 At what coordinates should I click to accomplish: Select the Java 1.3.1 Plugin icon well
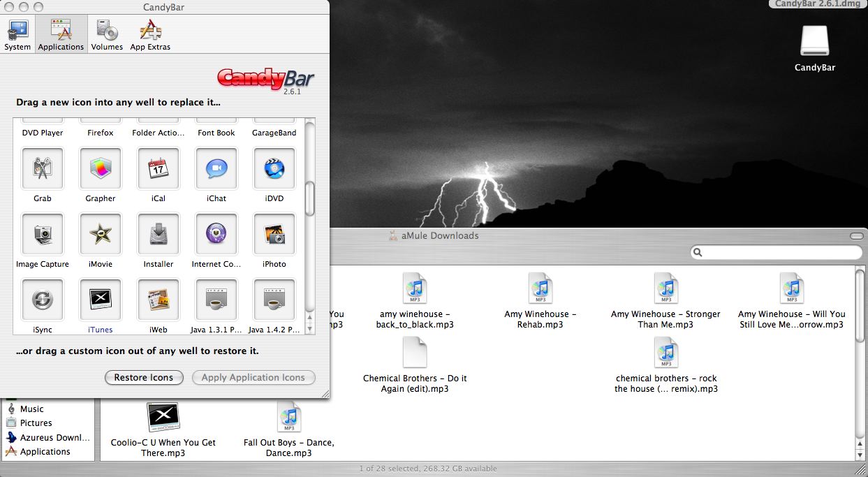(216, 300)
